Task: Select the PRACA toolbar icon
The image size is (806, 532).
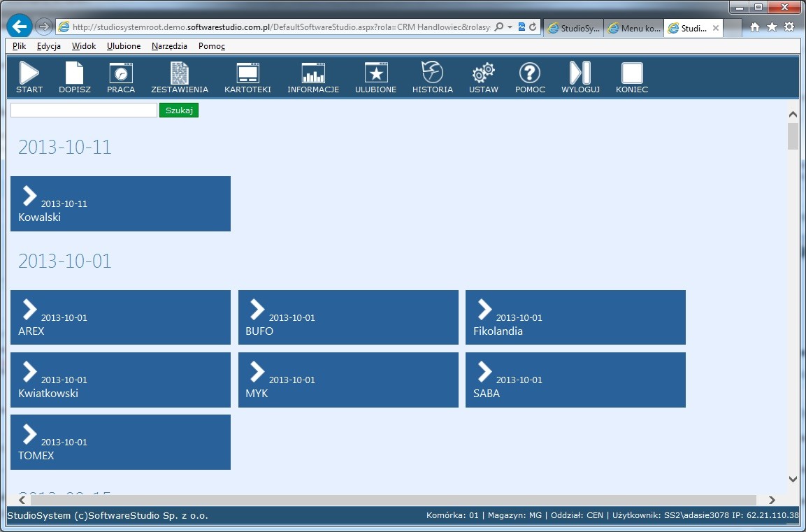Action: tap(121, 73)
